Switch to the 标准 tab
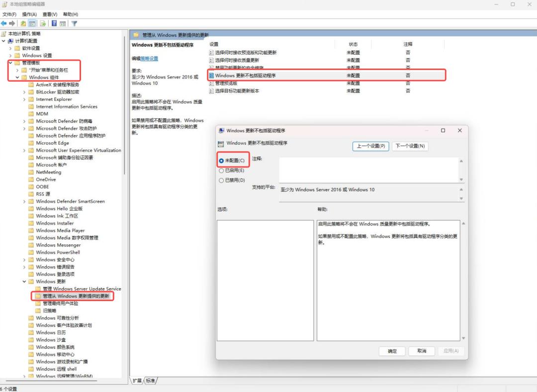The width and height of the screenshot is (537, 392). tap(150, 381)
